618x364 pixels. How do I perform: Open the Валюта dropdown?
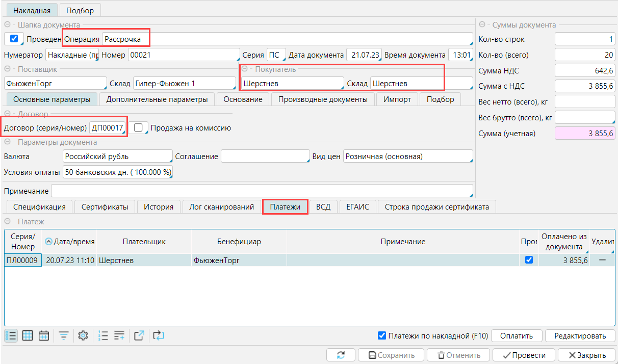pos(118,157)
